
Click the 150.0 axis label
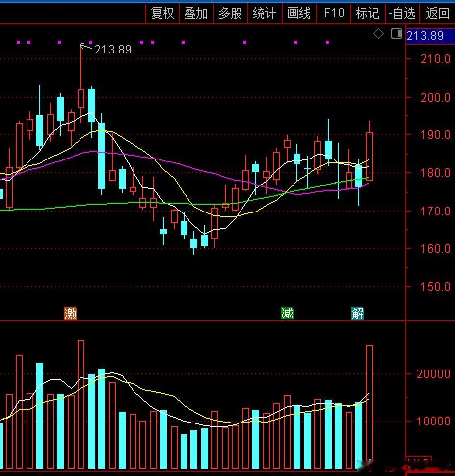tap(435, 287)
